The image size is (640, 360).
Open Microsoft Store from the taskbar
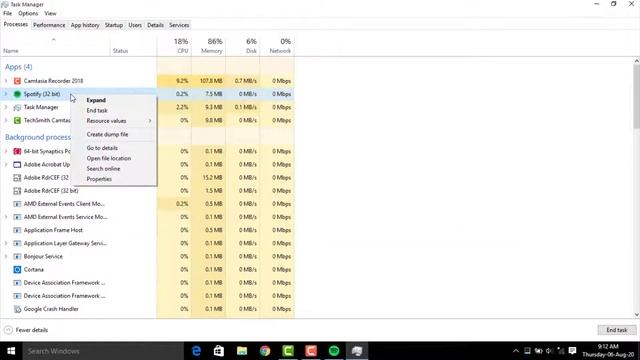point(219,351)
